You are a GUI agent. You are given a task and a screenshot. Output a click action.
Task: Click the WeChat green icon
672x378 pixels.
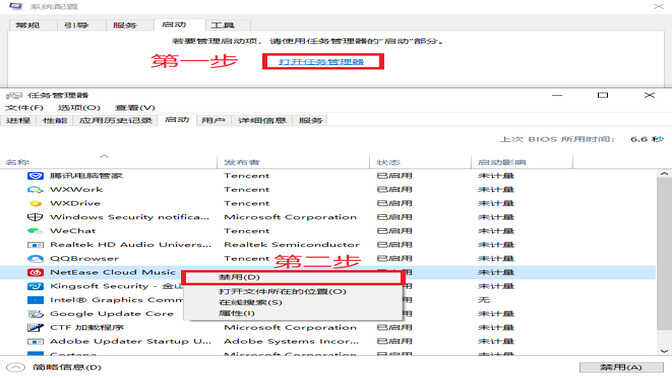(x=34, y=231)
